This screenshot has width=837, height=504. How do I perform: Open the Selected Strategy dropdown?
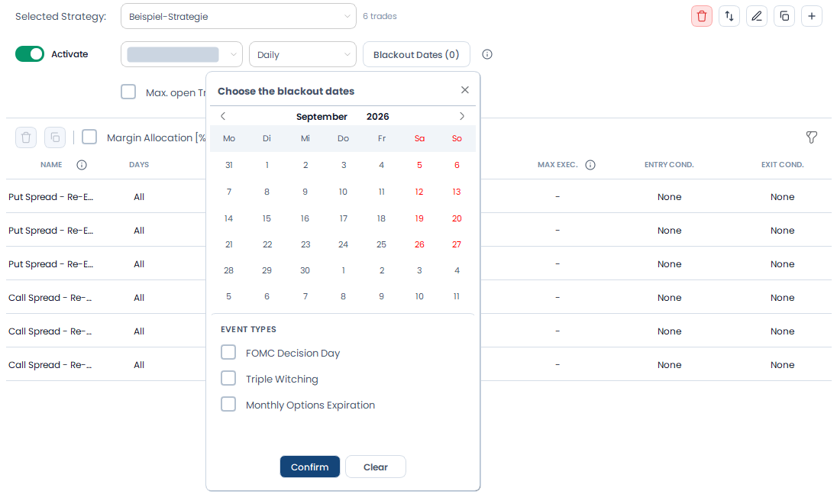[238, 16]
